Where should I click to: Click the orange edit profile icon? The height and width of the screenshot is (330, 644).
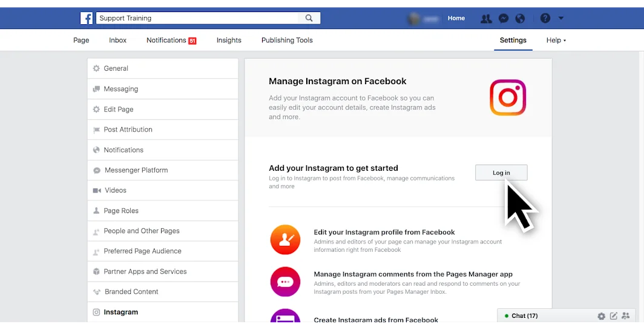[x=286, y=240]
